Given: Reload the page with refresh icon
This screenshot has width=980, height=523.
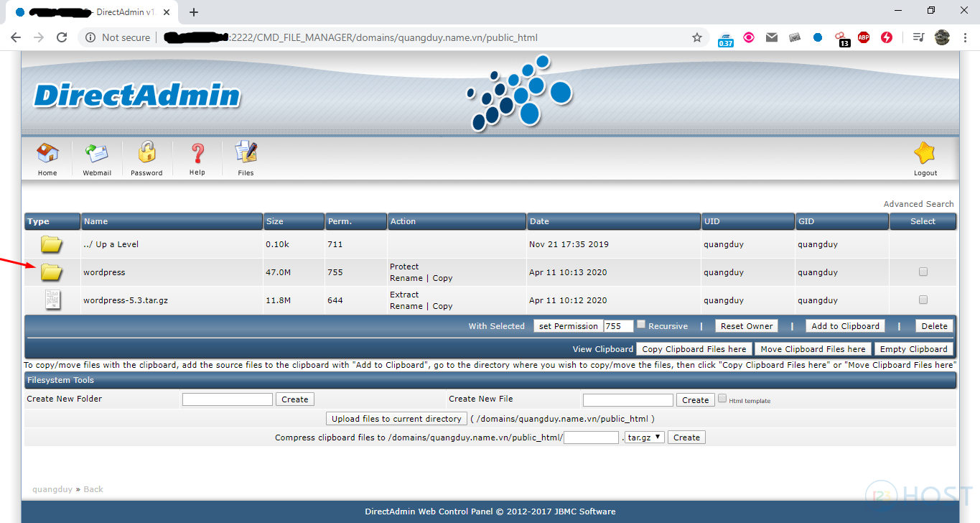Looking at the screenshot, I should point(62,37).
